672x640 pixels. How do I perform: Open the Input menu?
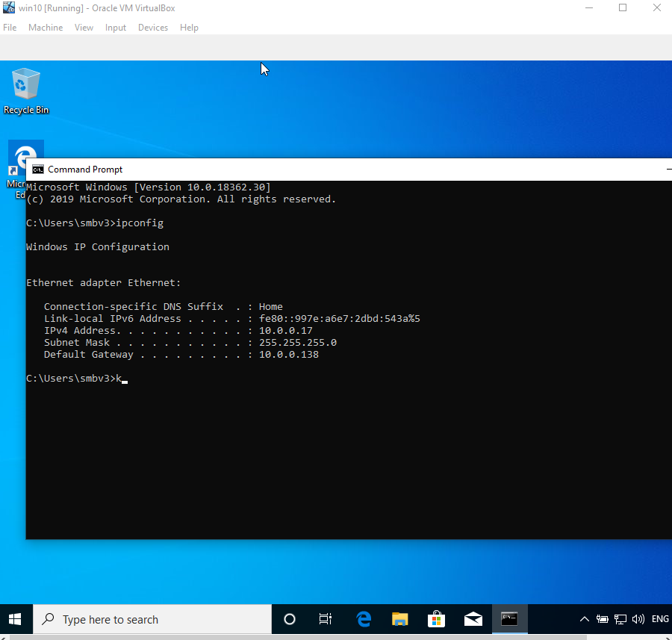tap(116, 28)
